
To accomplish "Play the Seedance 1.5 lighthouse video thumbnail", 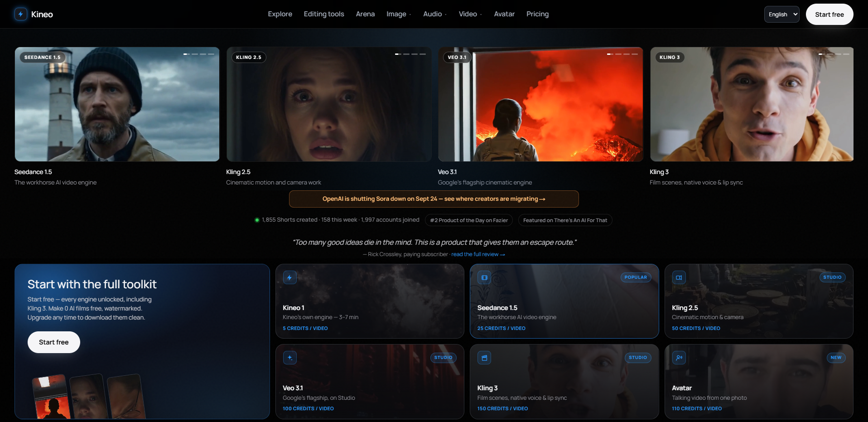I will [117, 104].
